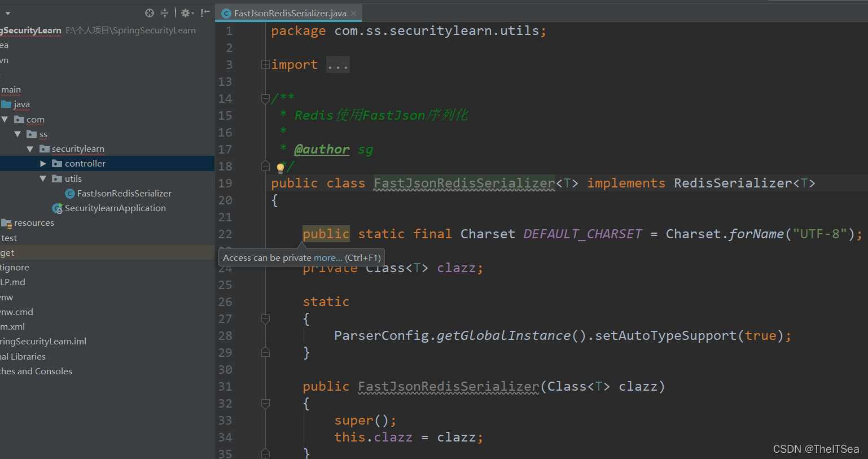The height and width of the screenshot is (459, 868).
Task: Select the test folder row
Action: pos(107,238)
